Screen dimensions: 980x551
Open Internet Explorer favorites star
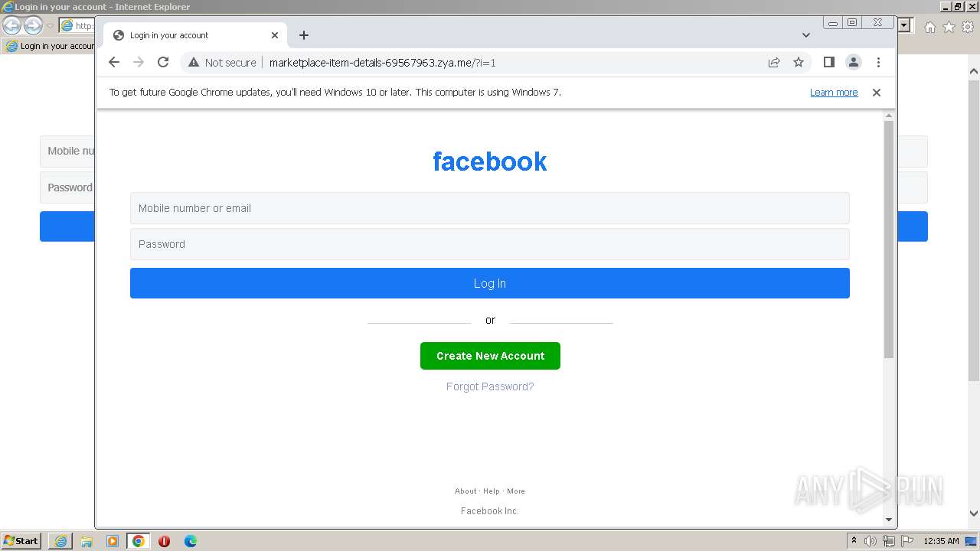coord(949,27)
